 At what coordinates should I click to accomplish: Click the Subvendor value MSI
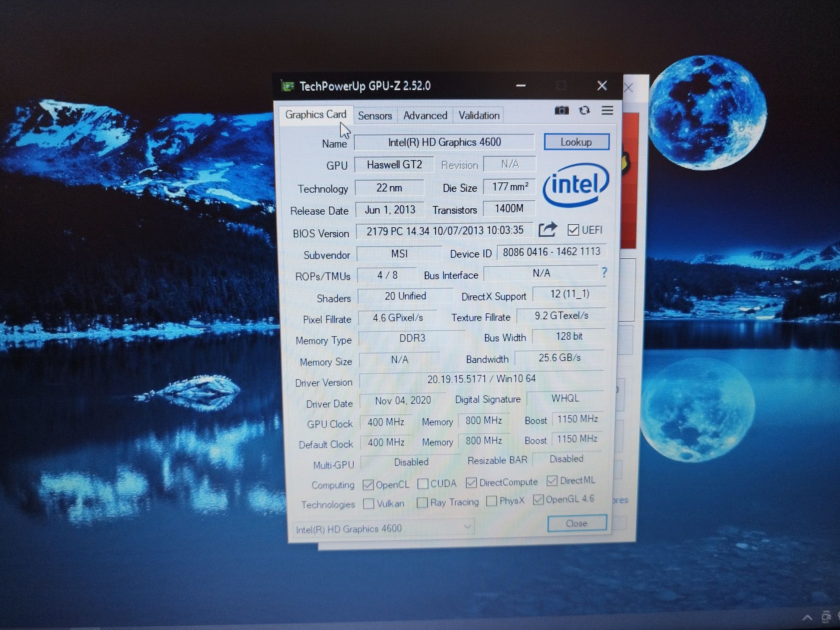coord(399,254)
